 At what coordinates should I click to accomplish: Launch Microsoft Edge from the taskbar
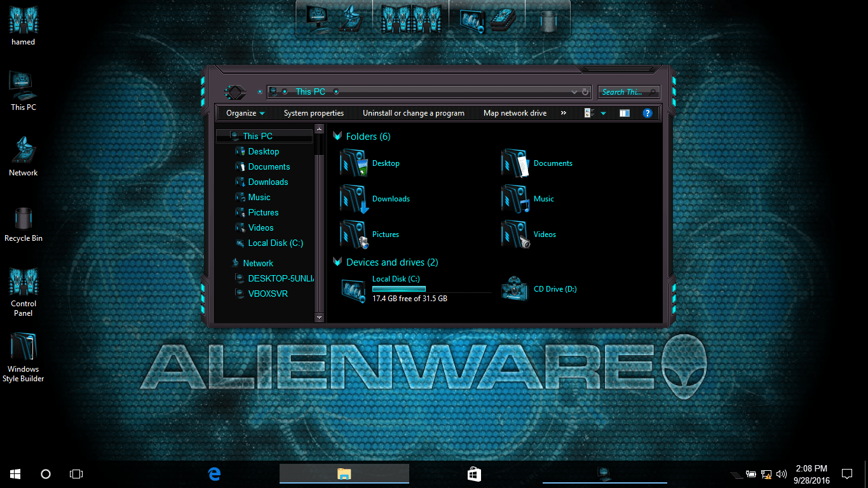coord(214,473)
